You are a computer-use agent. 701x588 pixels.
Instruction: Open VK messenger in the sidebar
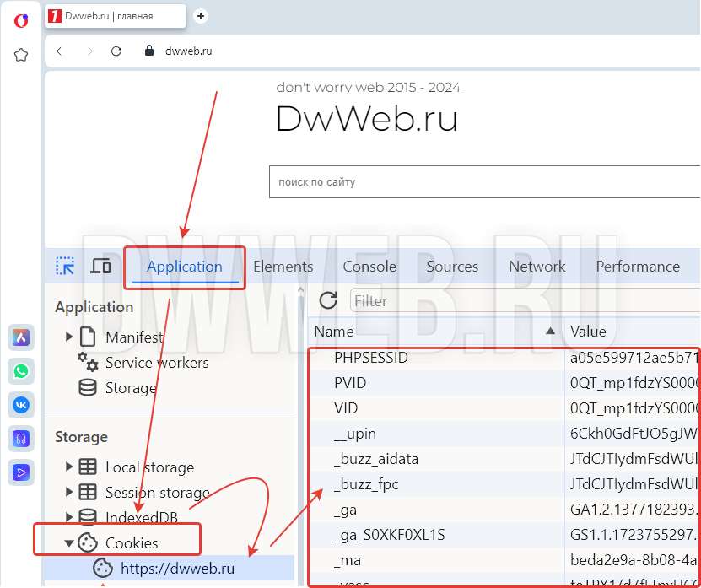(x=21, y=405)
